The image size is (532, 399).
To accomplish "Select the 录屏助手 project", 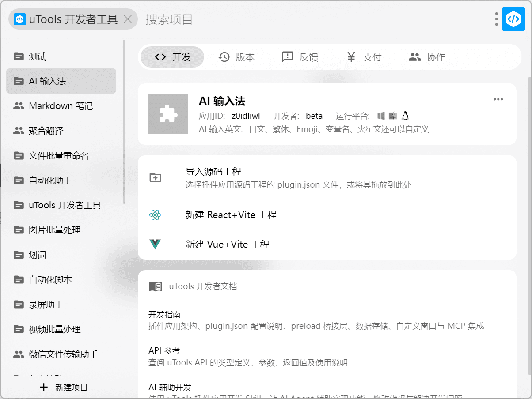I will pyautogui.click(x=61, y=305).
